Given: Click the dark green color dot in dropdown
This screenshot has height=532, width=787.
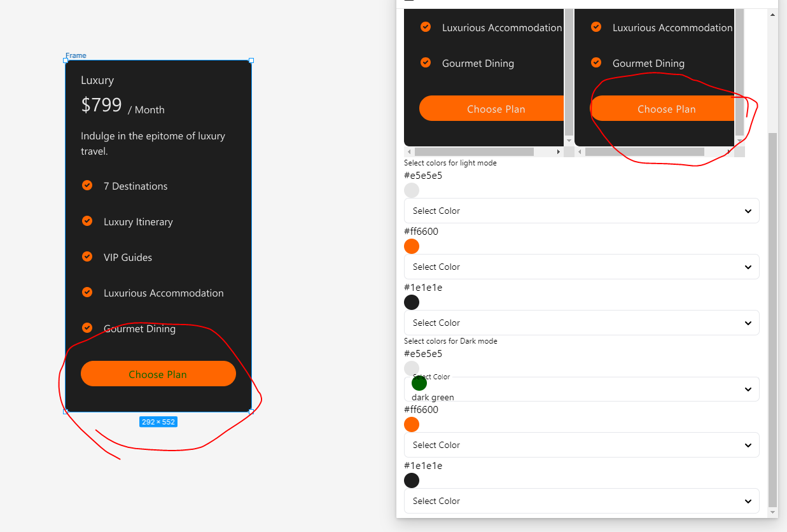Looking at the screenshot, I should [x=419, y=383].
